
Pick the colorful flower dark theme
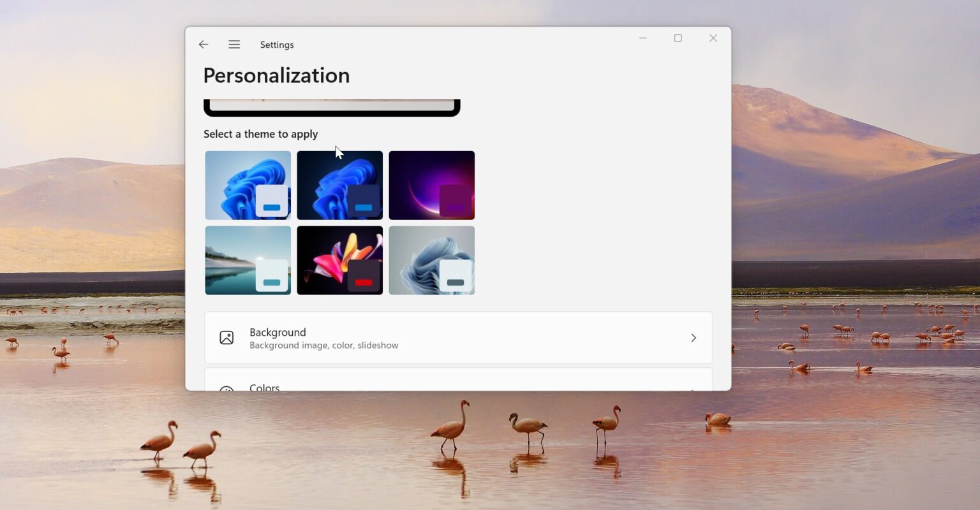(x=339, y=260)
